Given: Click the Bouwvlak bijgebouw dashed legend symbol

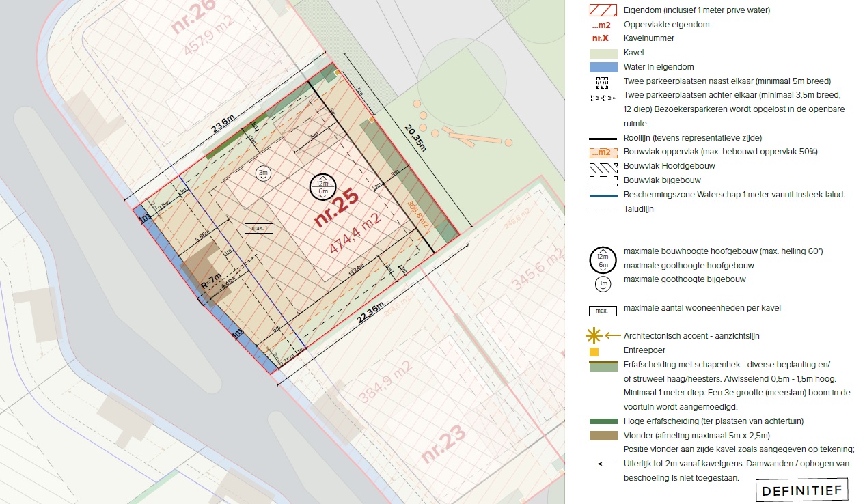Looking at the screenshot, I should 602,180.
